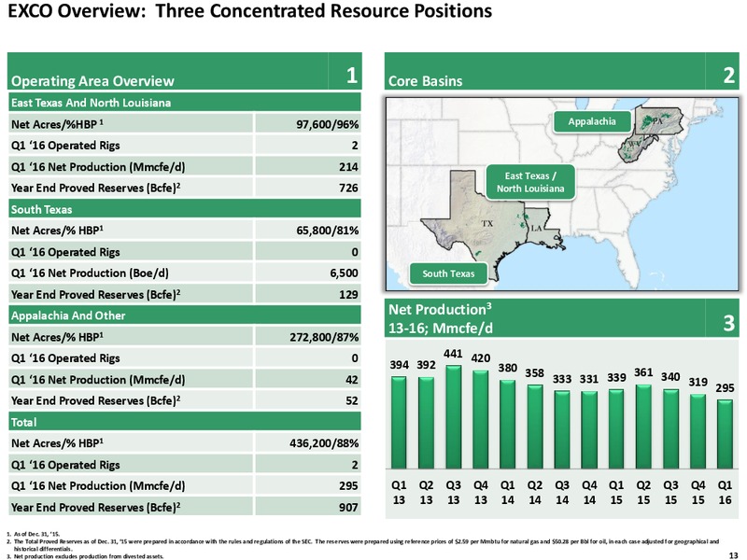Viewport: 747px width, 560px height.
Task: Click the section number "2" badge
Action: click(x=729, y=76)
